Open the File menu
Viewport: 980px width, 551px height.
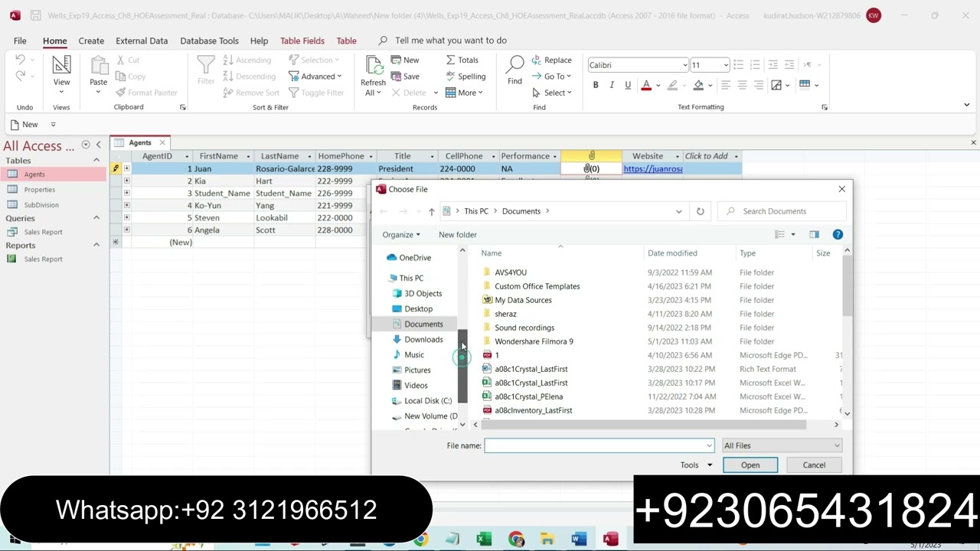pyautogui.click(x=20, y=41)
